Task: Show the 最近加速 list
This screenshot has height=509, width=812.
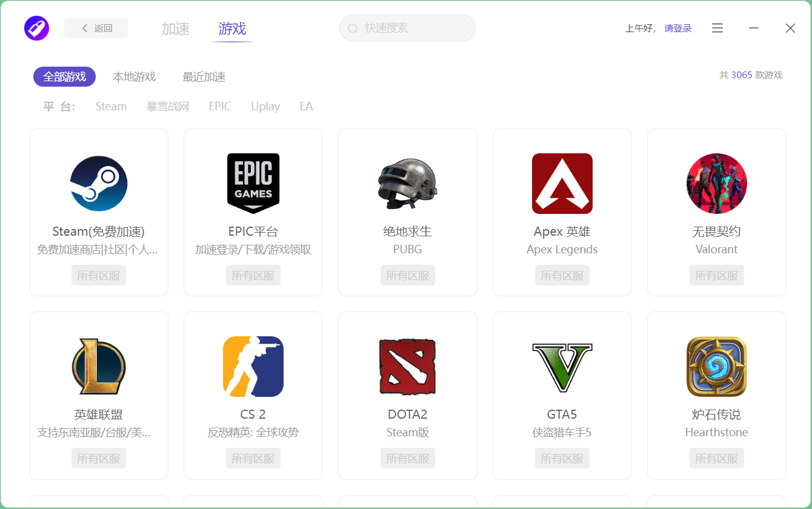Action: coord(204,76)
